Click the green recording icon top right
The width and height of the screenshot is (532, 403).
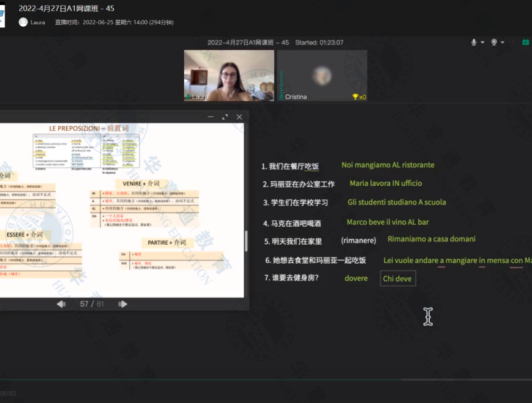[526, 43]
